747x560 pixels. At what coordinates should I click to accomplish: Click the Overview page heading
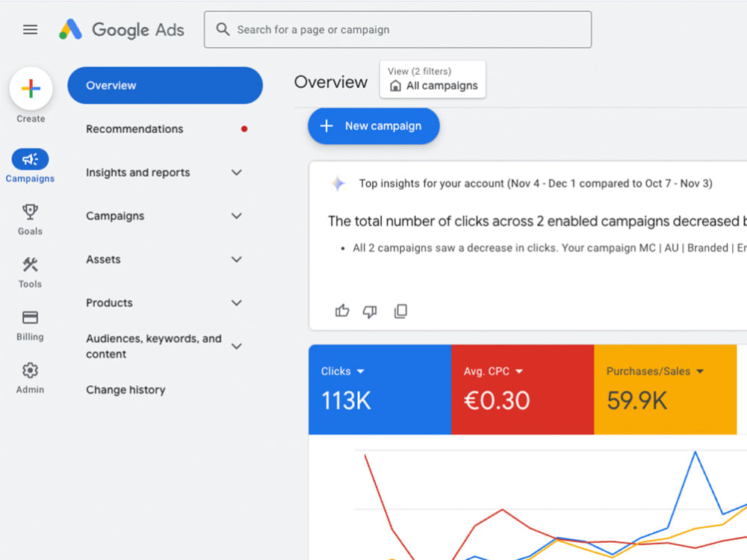(331, 82)
